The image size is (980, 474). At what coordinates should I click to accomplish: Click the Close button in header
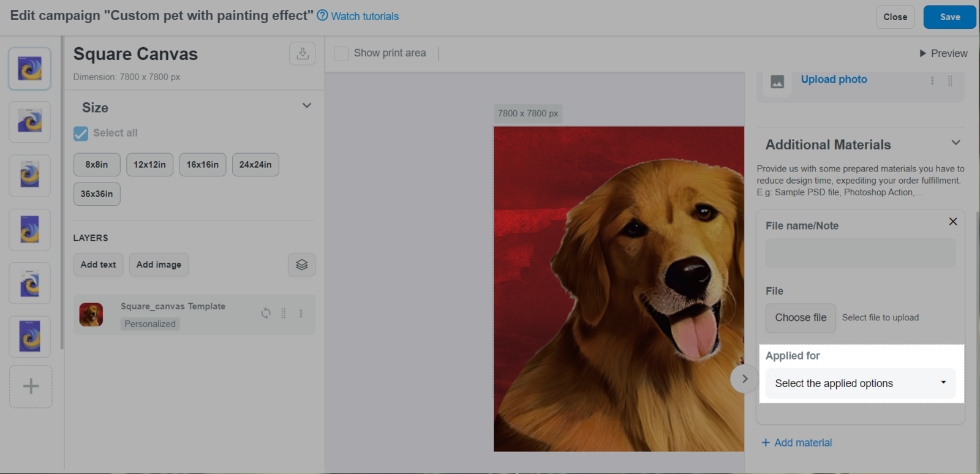[x=895, y=17]
